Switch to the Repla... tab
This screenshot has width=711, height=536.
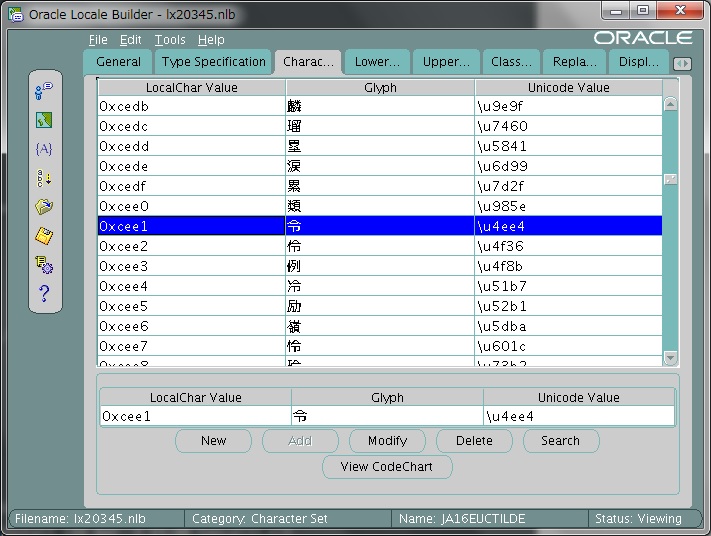[x=575, y=62]
